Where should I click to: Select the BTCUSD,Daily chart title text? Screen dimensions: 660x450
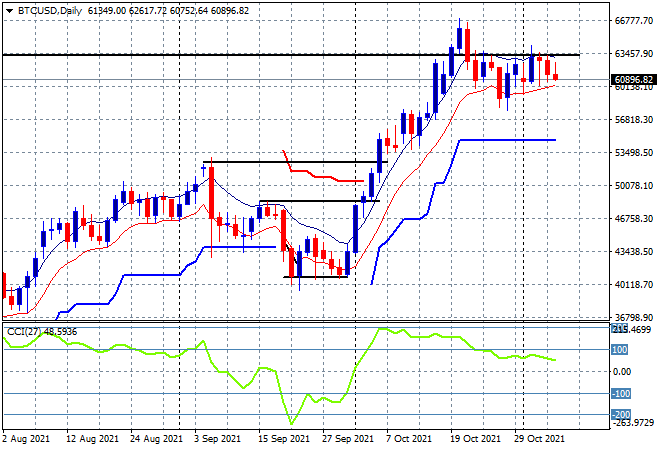point(50,11)
